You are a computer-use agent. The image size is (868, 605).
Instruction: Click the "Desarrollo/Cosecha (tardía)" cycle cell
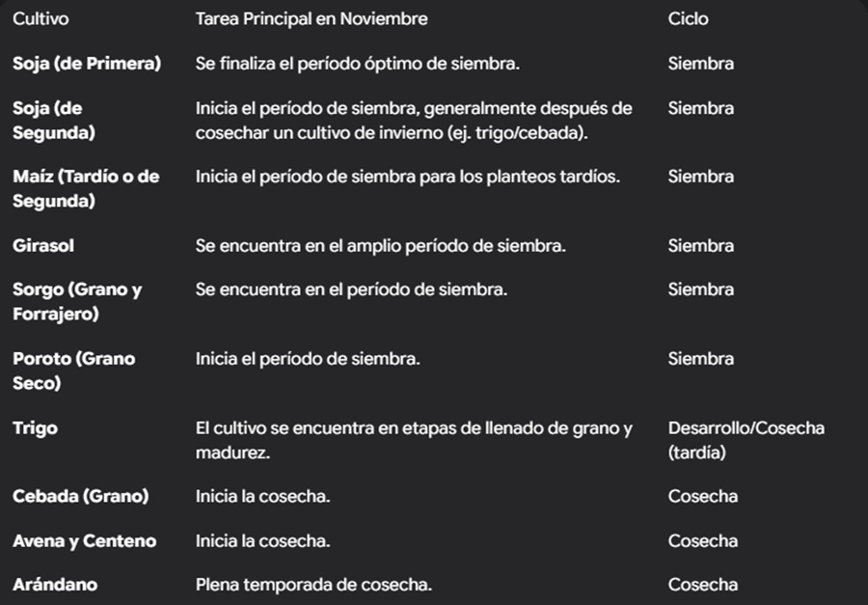point(746,439)
